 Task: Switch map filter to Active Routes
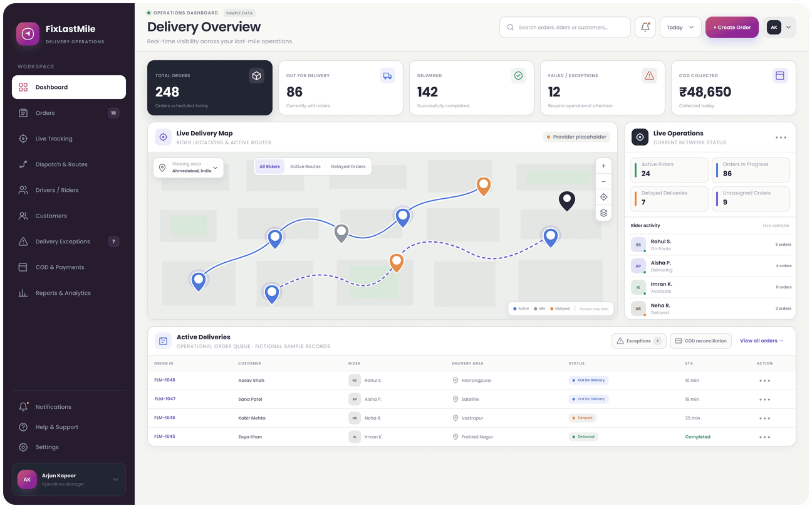point(305,167)
